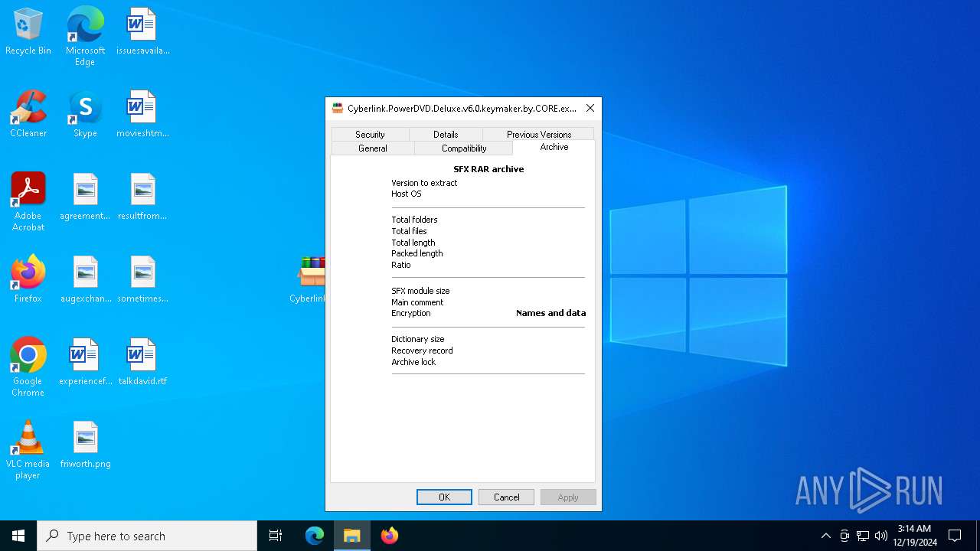Select the talkdavid.rtf document

[142, 363]
